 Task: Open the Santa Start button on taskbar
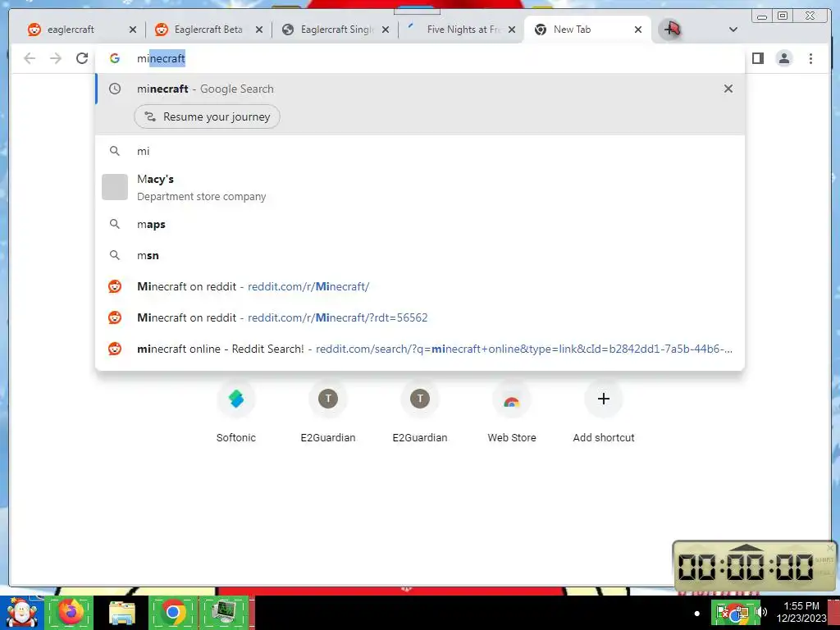click(22, 613)
